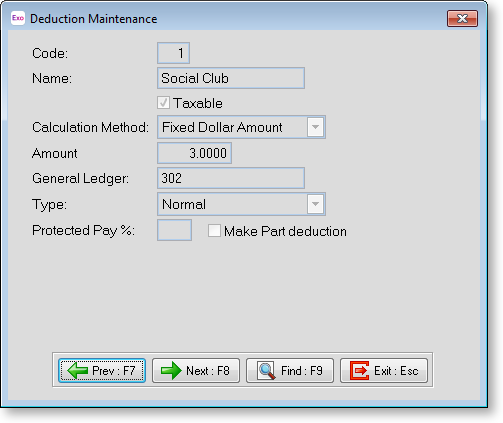The height and width of the screenshot is (423, 503).
Task: Open the Calculation Method dropdown arrow
Action: pos(315,127)
